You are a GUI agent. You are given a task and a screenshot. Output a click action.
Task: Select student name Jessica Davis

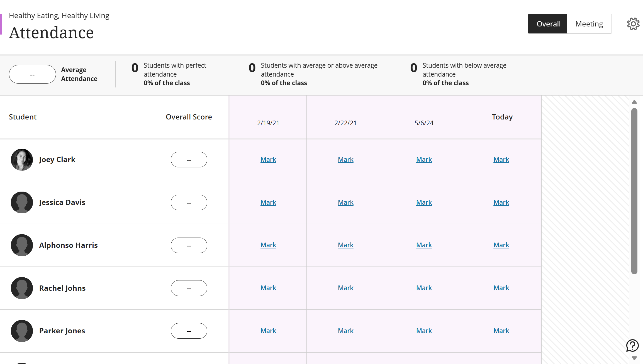pos(62,202)
